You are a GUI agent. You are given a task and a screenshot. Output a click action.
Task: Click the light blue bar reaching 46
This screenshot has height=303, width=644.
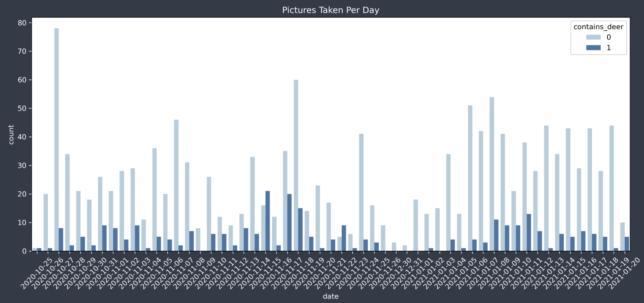176,185
